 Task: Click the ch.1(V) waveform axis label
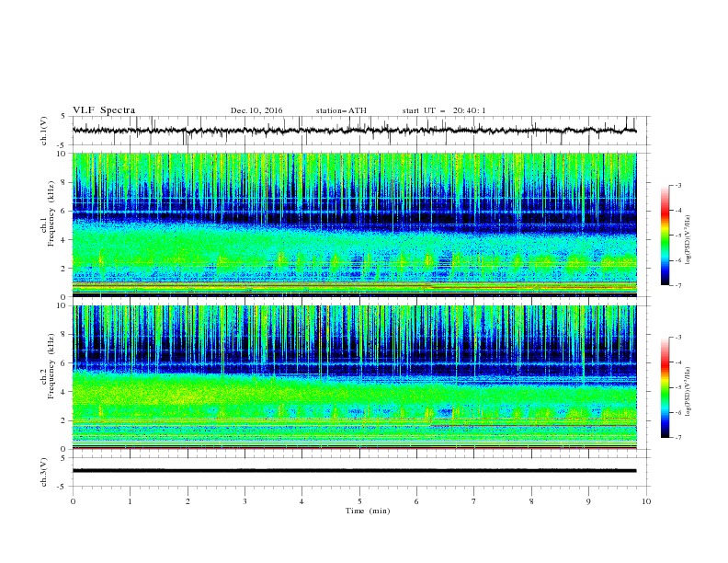(44, 131)
